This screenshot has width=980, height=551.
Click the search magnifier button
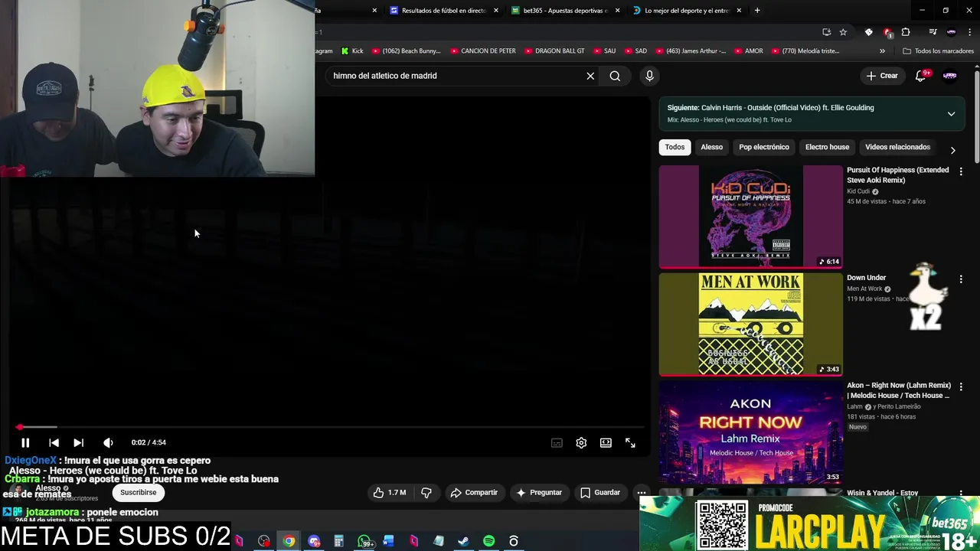click(615, 76)
